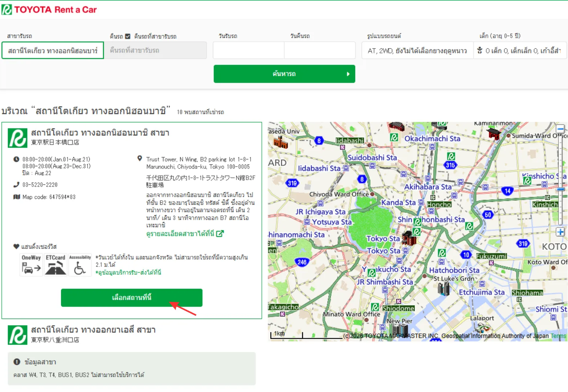
Task: Toggle the return-at-pickup-branch checkbox
Action: pos(127,36)
